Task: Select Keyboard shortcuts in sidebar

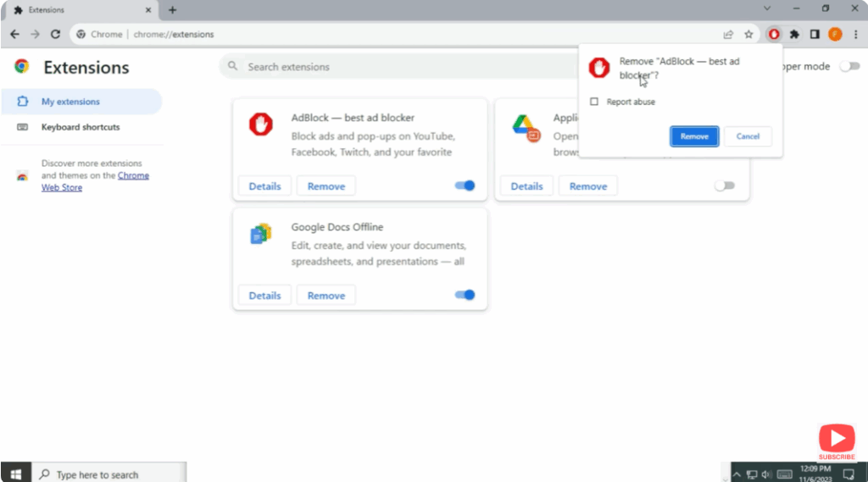Action: click(x=81, y=127)
